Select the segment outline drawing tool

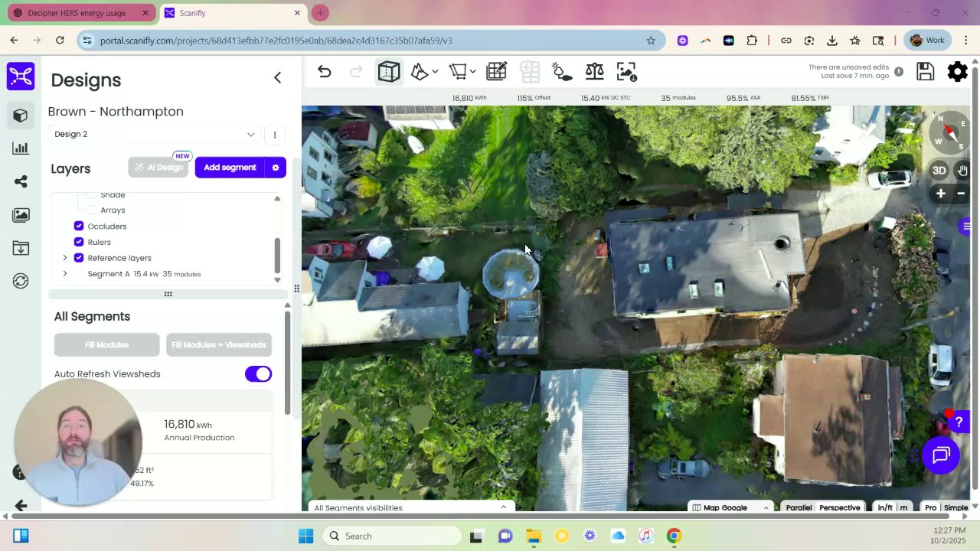[x=458, y=72]
